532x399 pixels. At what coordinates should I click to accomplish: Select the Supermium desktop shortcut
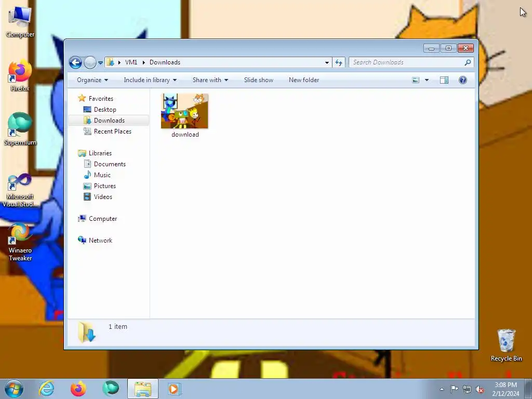[20, 129]
